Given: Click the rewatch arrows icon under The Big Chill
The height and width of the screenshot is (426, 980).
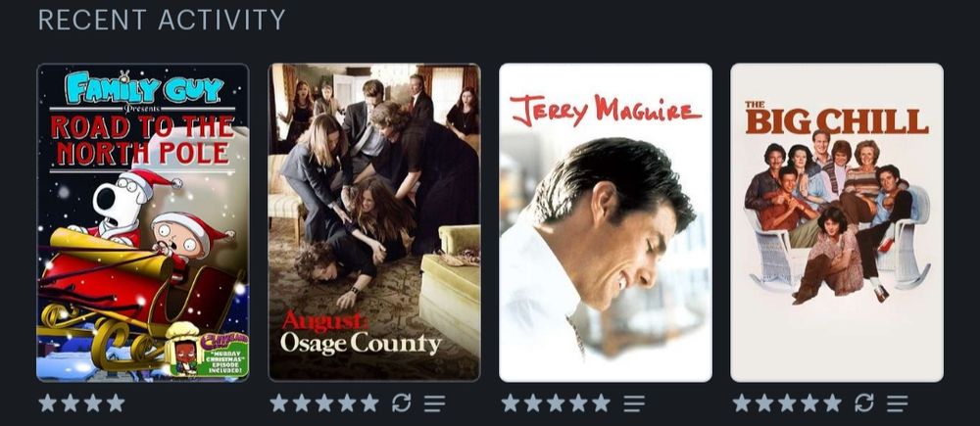Looking at the screenshot, I should pos(863,402).
